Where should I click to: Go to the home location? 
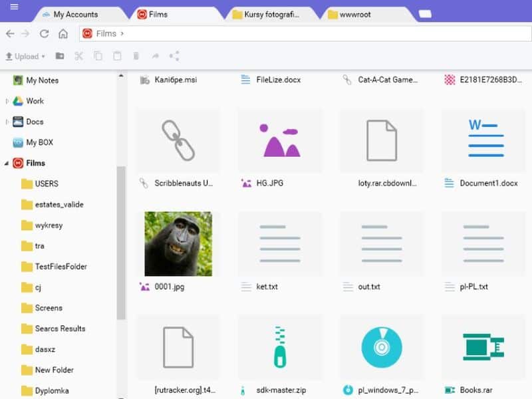pyautogui.click(x=63, y=34)
